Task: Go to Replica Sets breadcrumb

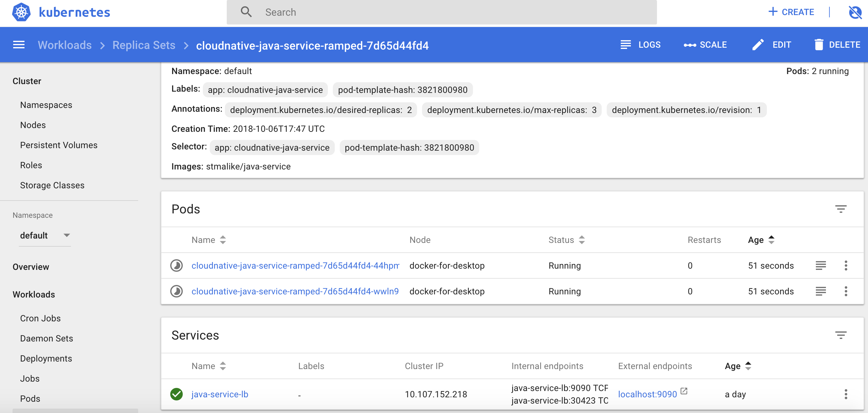Action: coord(144,45)
